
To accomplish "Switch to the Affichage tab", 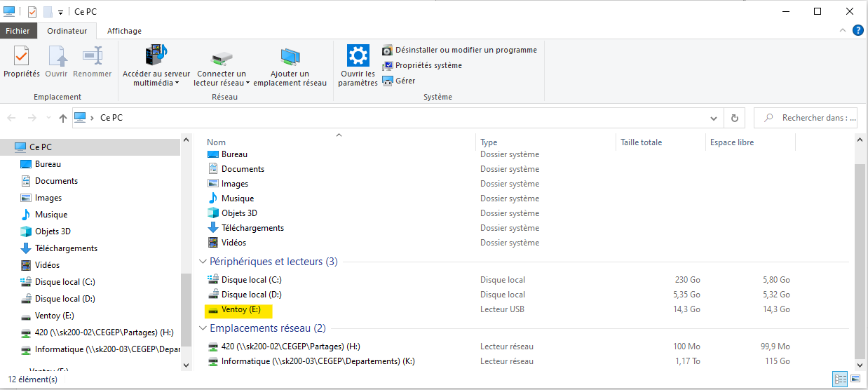I will 124,31.
